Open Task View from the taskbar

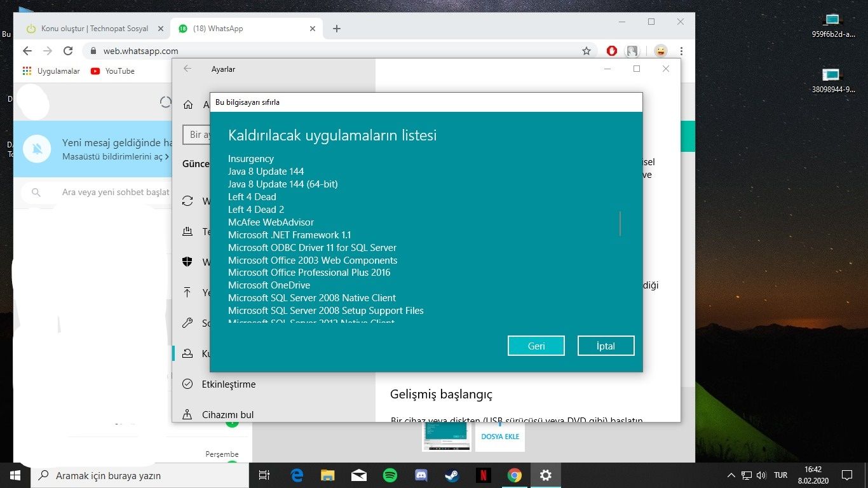click(x=265, y=475)
